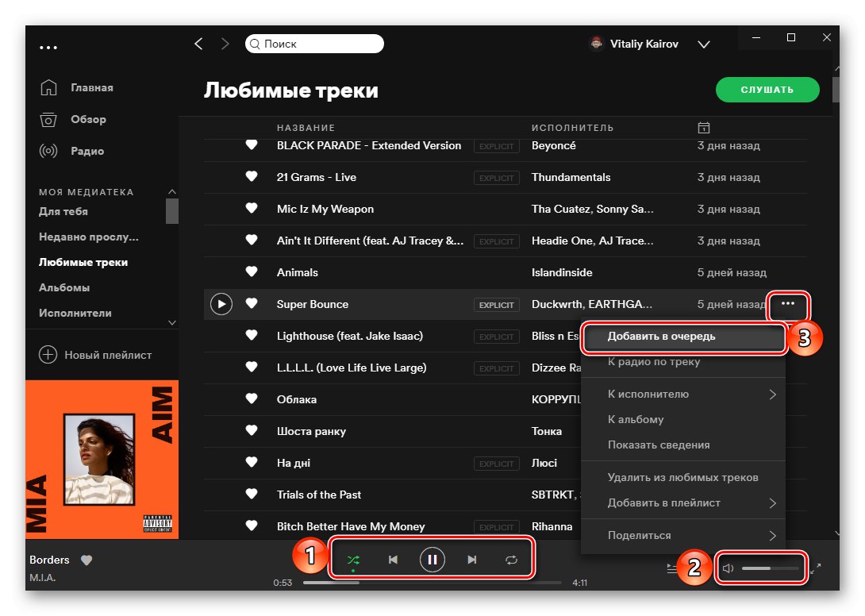Pause the current track
Screen dimensions: 865x616
click(x=432, y=560)
